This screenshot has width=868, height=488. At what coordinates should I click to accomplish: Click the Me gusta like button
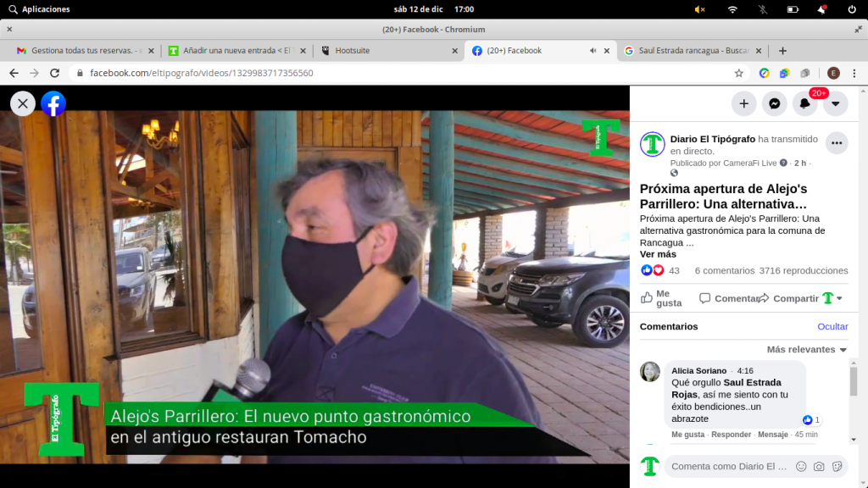click(661, 298)
